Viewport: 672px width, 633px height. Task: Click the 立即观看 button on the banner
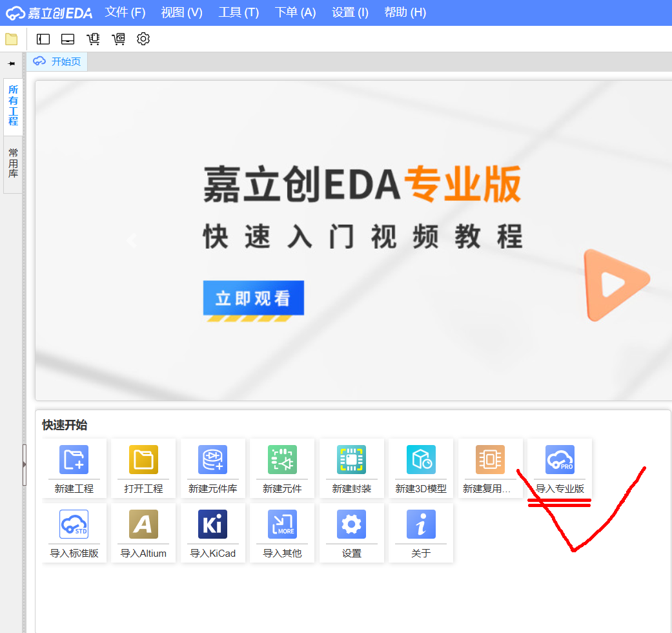(253, 298)
